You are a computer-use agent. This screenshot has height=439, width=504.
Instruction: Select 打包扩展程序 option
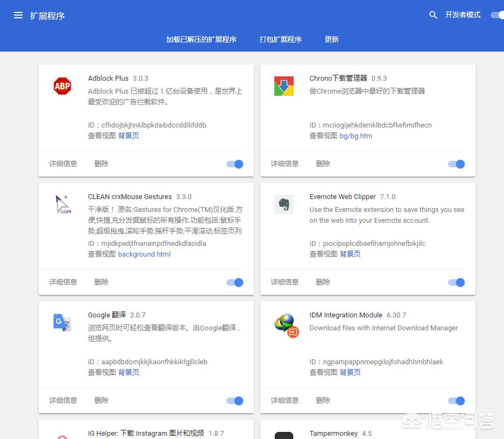(280, 39)
